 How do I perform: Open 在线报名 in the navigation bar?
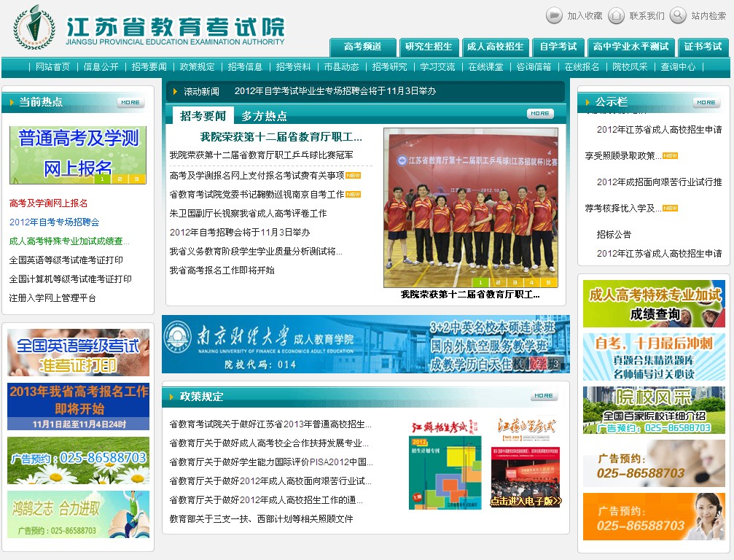click(582, 67)
